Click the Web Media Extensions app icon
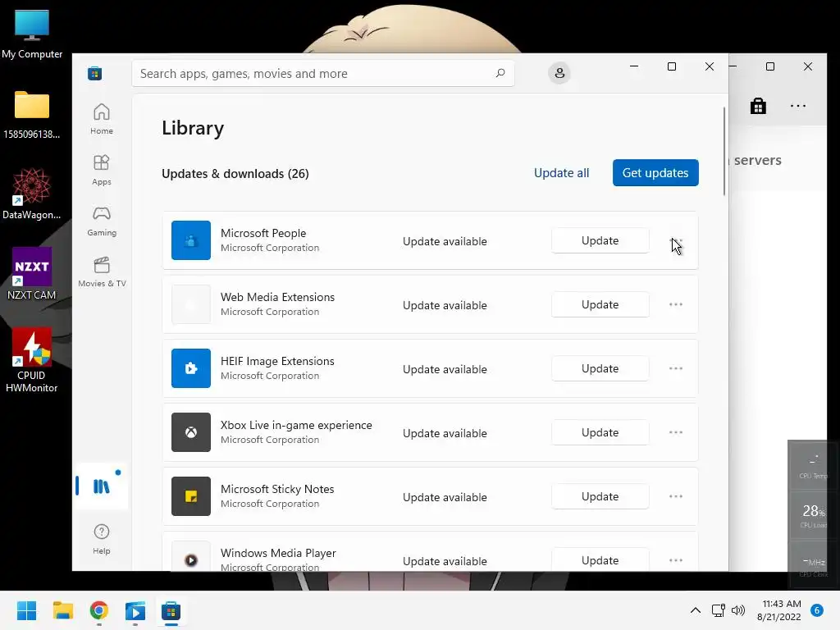The width and height of the screenshot is (840, 630). 190,304
